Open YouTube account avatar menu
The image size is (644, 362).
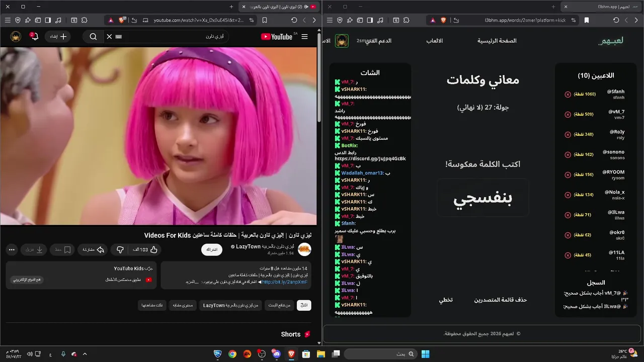(16, 37)
